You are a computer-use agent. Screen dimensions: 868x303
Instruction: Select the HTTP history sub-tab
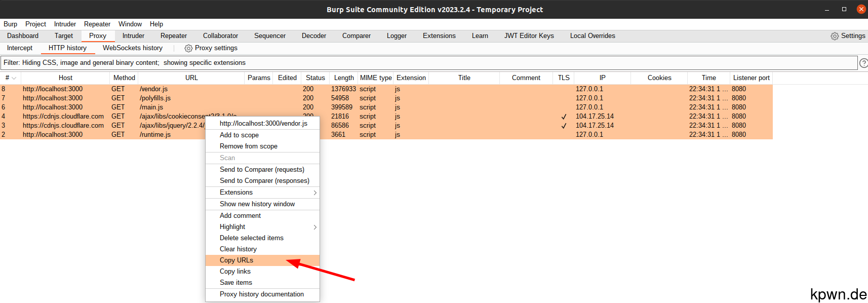(x=67, y=48)
